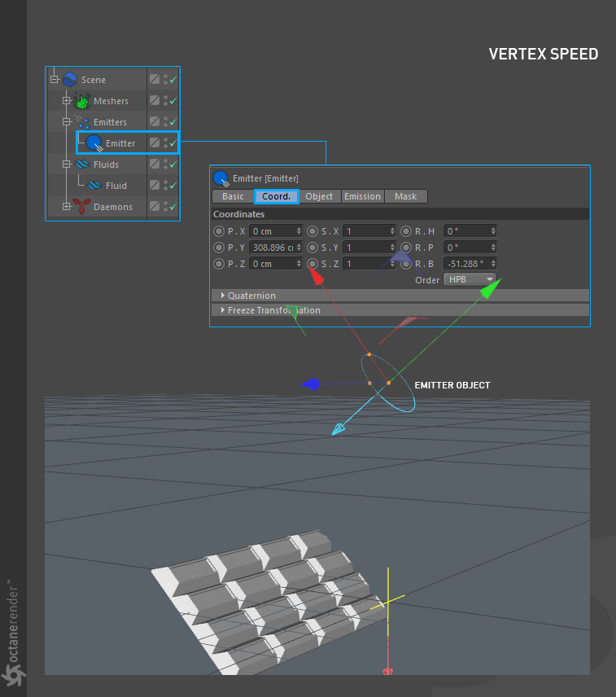Click the stepper arrows of S.X field
The image size is (616, 697).
coord(392,231)
